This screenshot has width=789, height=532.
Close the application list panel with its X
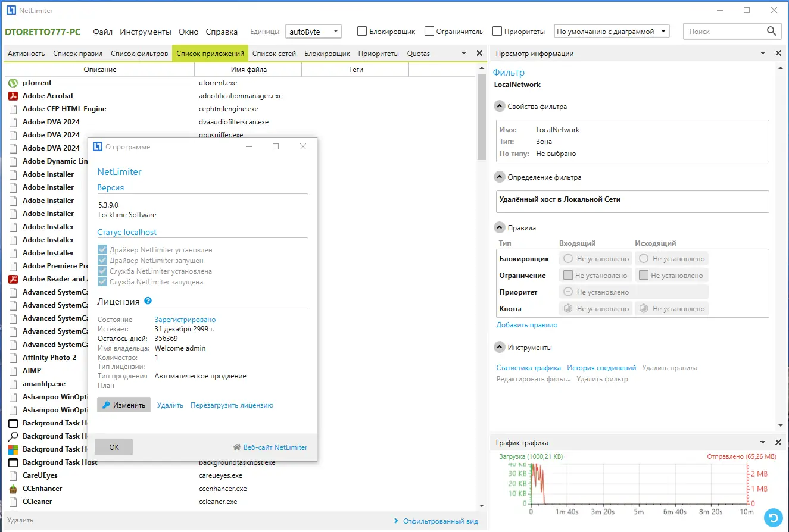click(479, 53)
